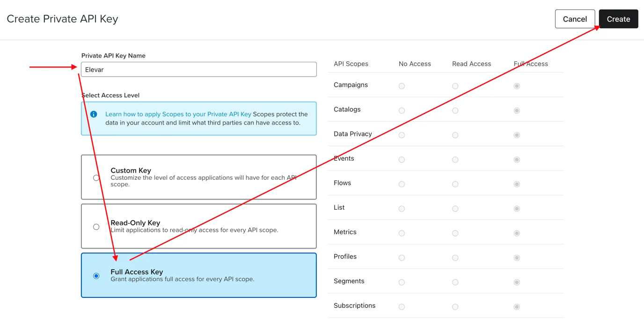Set Catalogs scope to Full Access
This screenshot has height=325, width=644.
[x=517, y=111]
